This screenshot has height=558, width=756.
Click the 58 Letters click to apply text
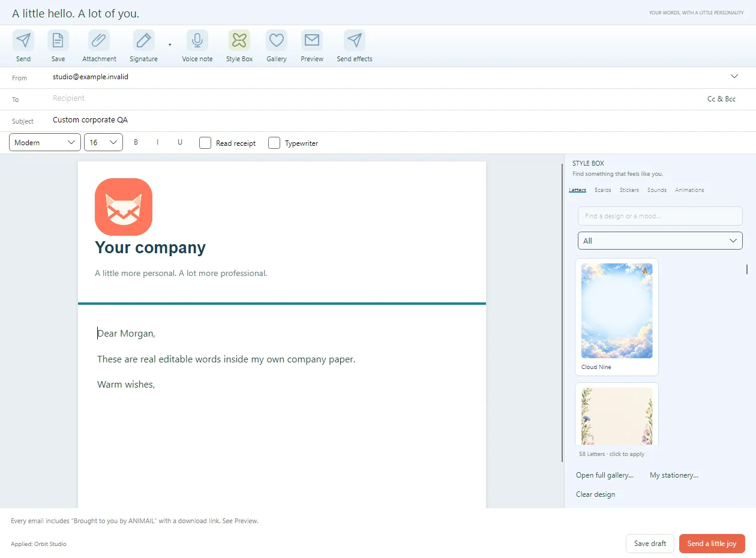tap(611, 454)
